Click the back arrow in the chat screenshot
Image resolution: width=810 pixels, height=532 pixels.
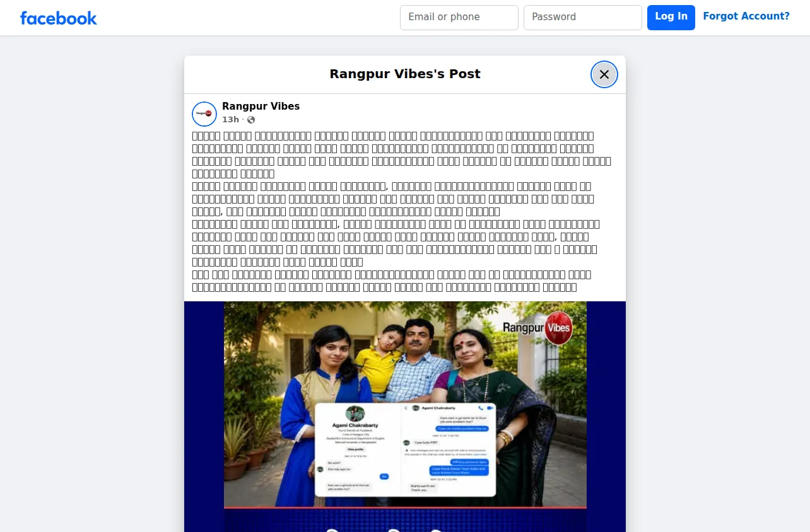point(406,408)
